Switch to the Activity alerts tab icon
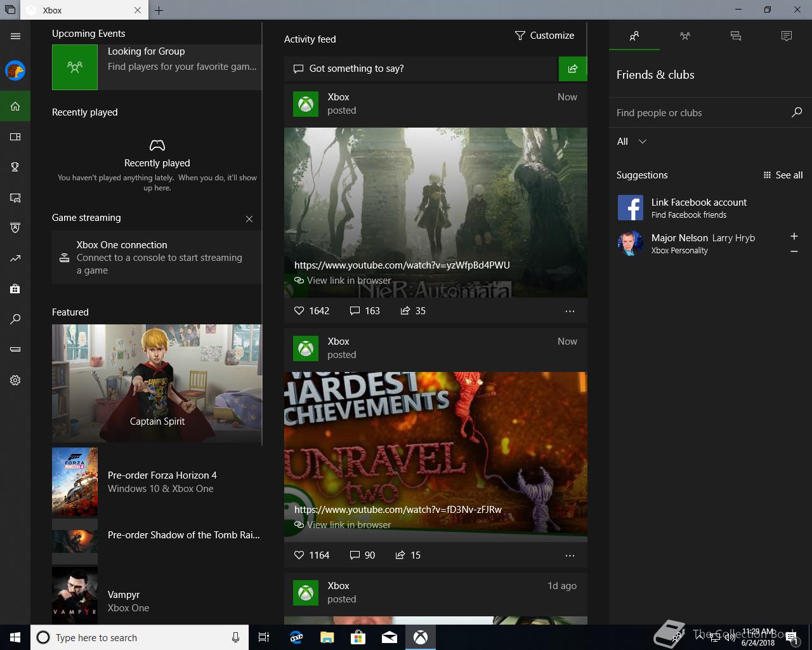The image size is (812, 650). pyautogui.click(x=787, y=36)
